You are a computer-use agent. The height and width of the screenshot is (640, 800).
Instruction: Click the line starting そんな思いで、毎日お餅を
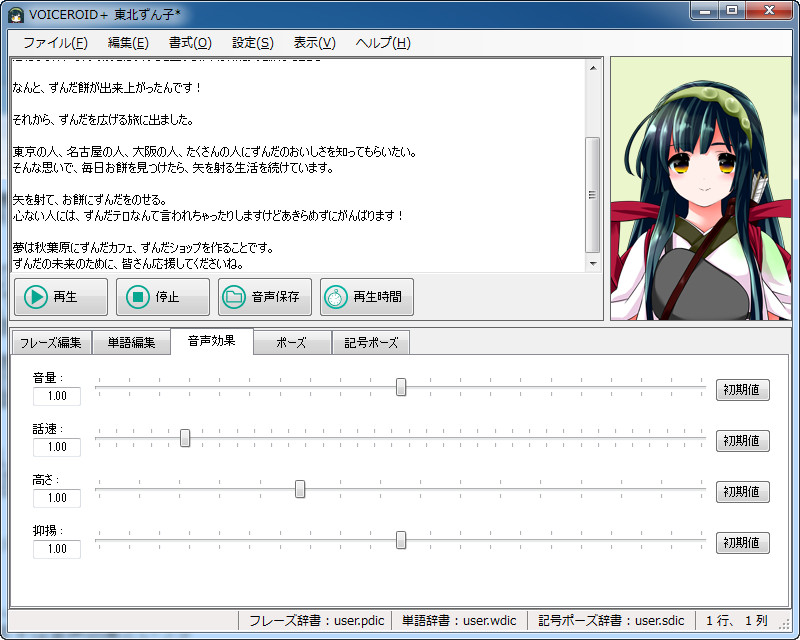click(173, 168)
